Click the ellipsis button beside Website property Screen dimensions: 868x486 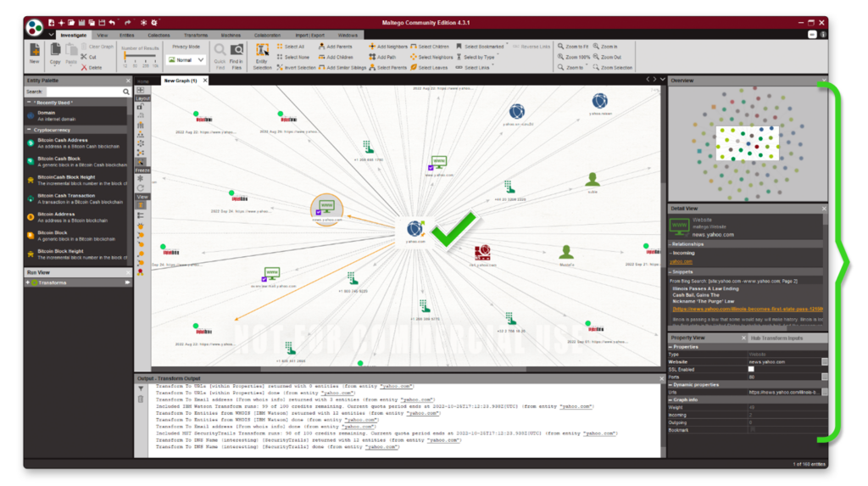coord(825,362)
